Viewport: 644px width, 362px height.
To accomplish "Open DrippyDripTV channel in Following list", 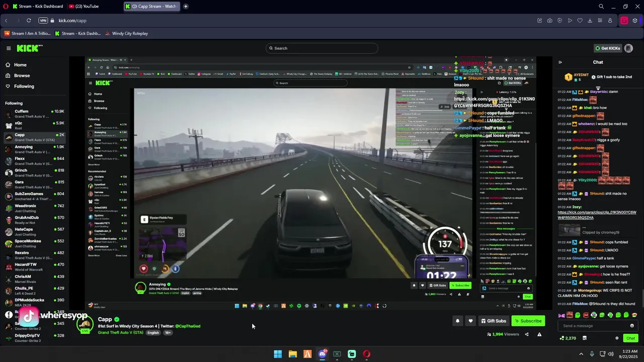I will click(x=34, y=338).
